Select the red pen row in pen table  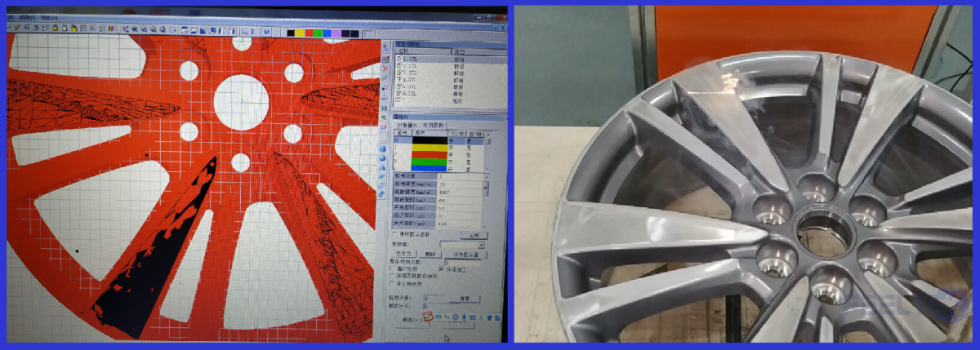pos(439,154)
